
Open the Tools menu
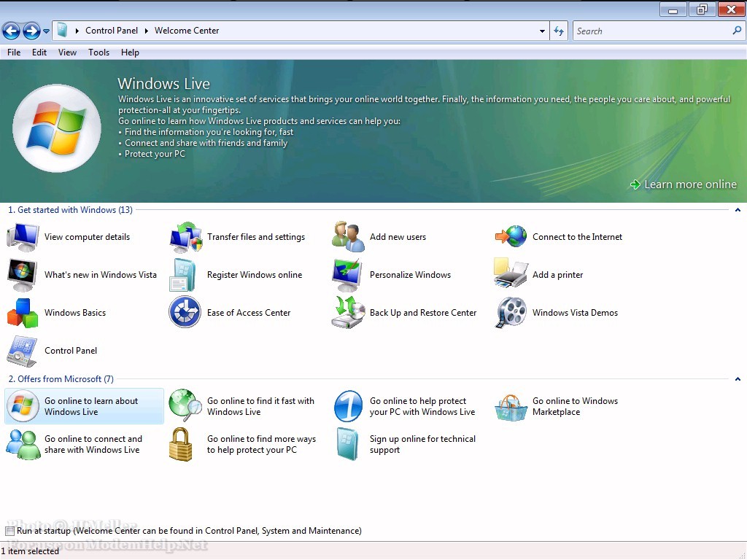[98, 52]
